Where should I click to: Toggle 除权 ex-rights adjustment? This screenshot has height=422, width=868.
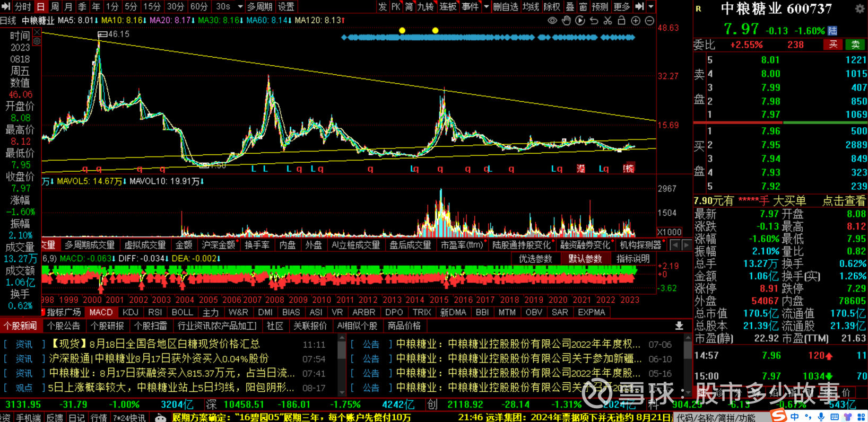(552, 6)
